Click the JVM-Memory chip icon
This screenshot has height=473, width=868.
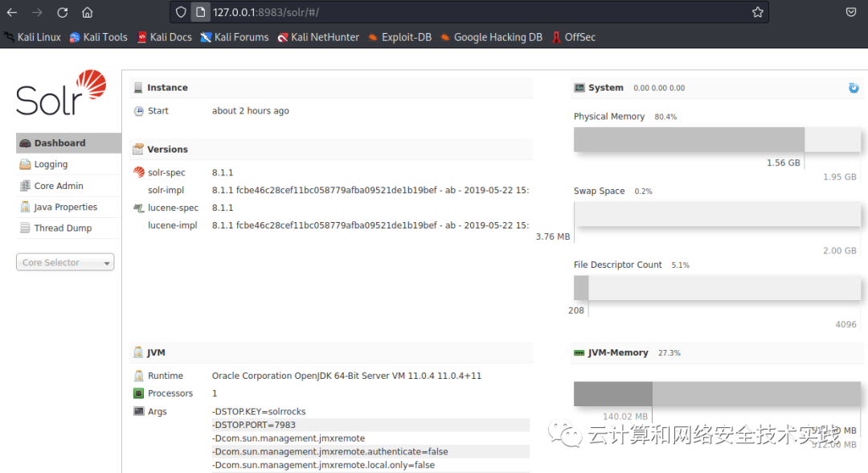click(579, 353)
